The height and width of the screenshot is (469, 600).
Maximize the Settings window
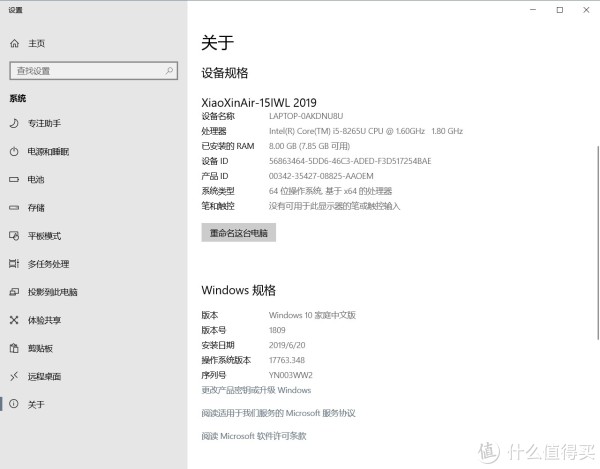coord(559,10)
